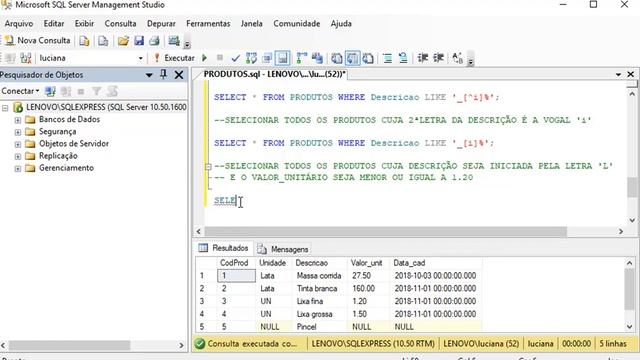Toggle auto-hide pin on Pesquisador de Objetos

pyautogui.click(x=163, y=74)
